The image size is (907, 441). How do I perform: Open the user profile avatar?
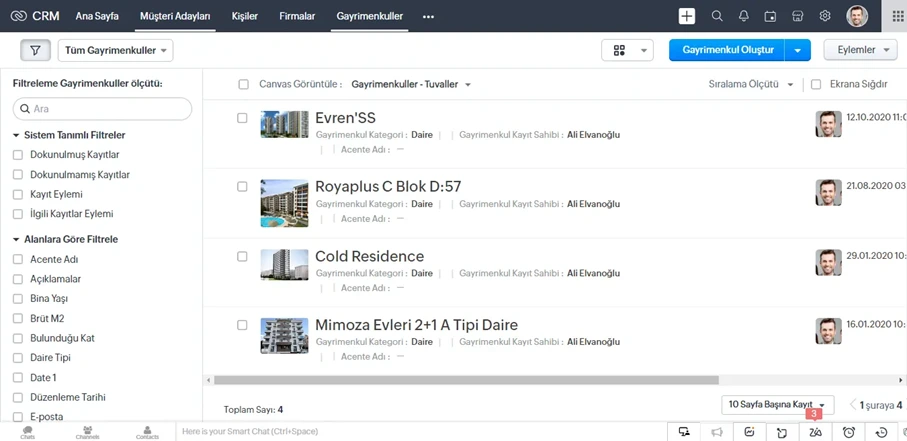tap(857, 16)
